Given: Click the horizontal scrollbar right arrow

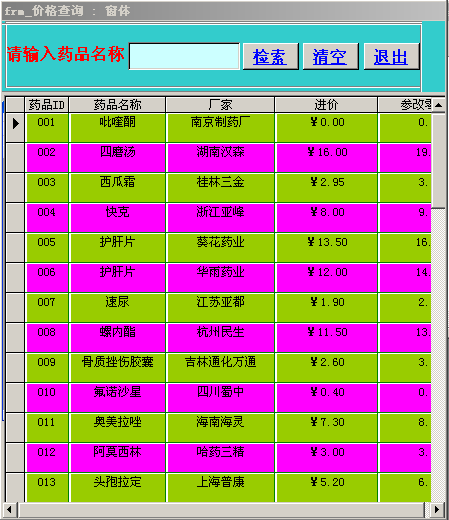Looking at the screenshot, I should coord(437,510).
